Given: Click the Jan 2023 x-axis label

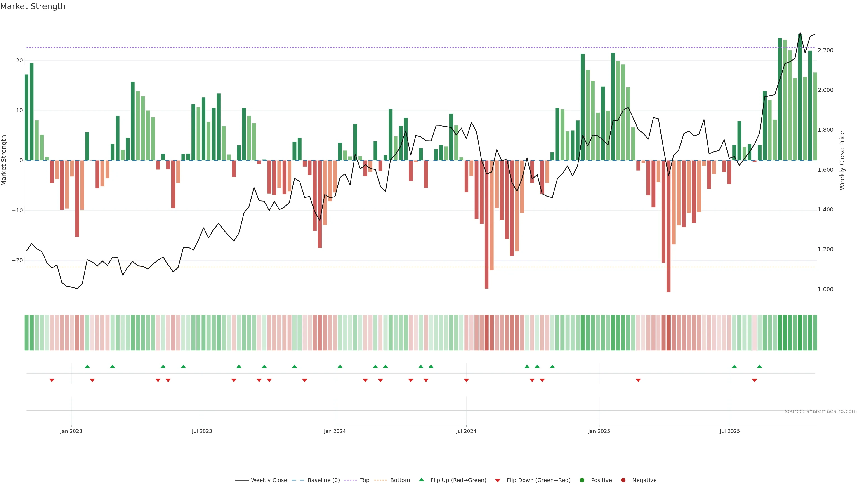Looking at the screenshot, I should point(71,431).
